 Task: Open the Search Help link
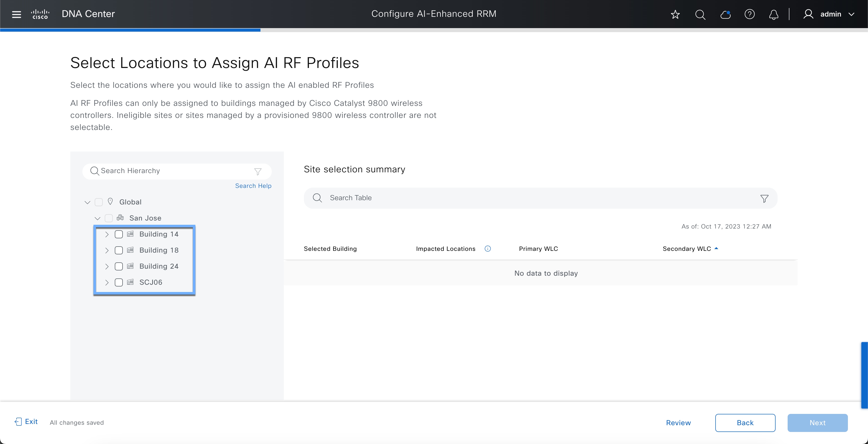(x=253, y=186)
